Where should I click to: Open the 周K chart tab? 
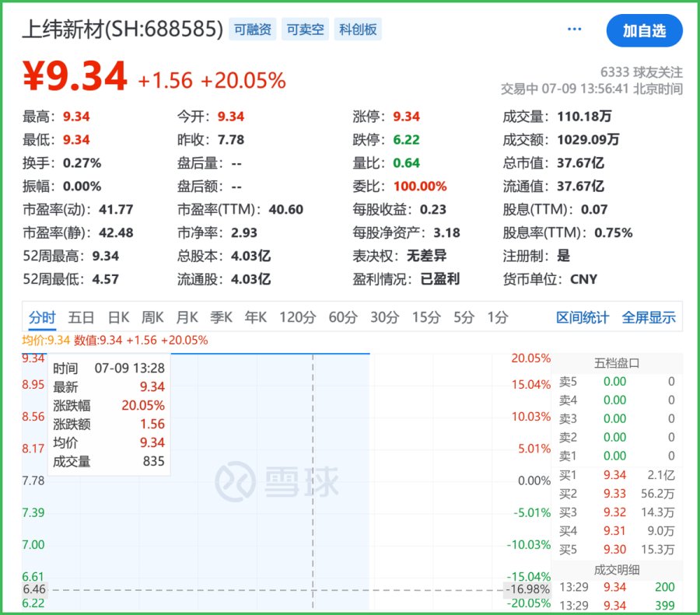click(152, 317)
